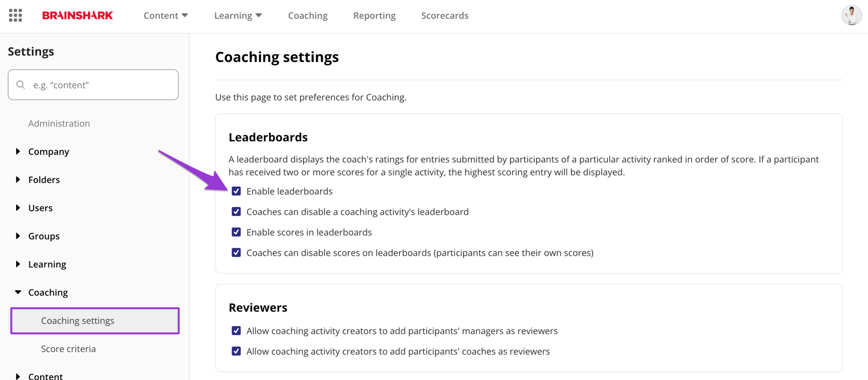Toggle allowing participants' managers as reviewers

pyautogui.click(x=236, y=331)
